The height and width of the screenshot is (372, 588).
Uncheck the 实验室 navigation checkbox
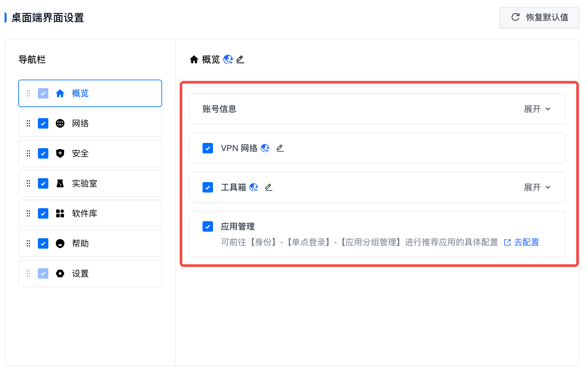point(43,183)
